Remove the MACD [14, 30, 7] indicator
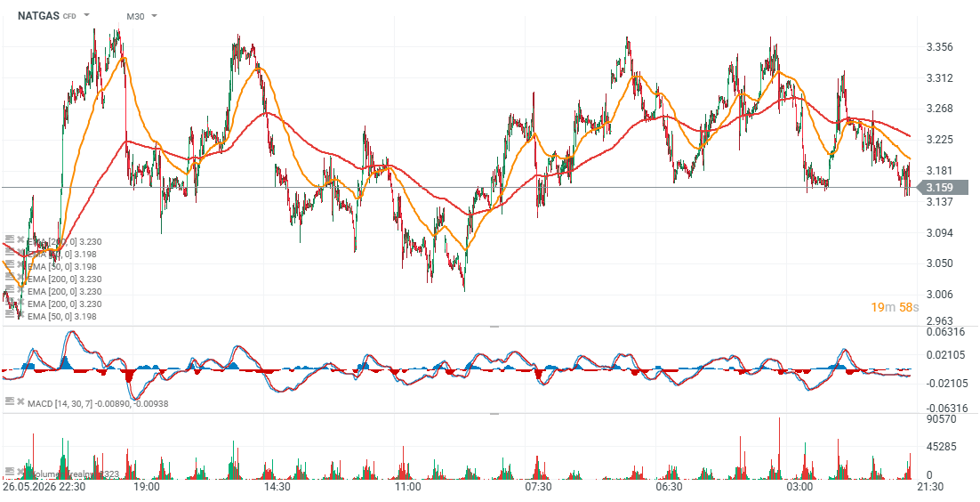This screenshot has height=502, width=980. [x=20, y=401]
